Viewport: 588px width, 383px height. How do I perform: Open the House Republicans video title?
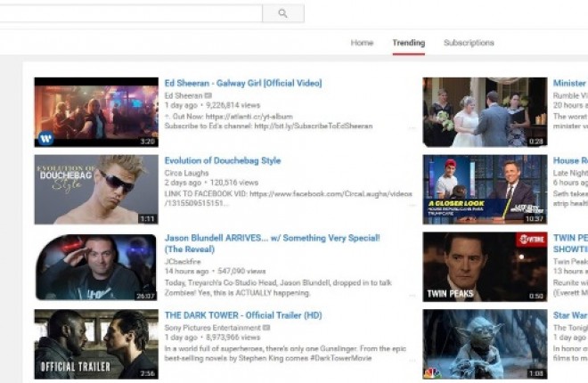tap(570, 160)
